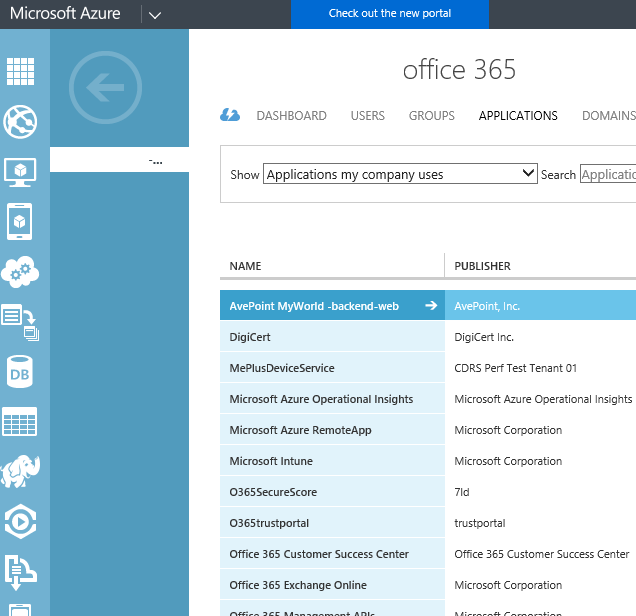Open Virtual Machines monitor icon
Screen dimensions: 636x616
pyautogui.click(x=20, y=172)
